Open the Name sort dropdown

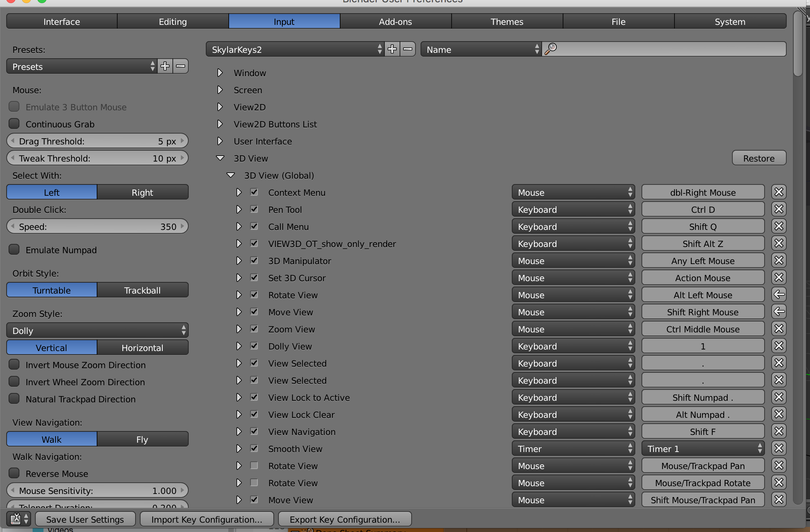coord(480,49)
